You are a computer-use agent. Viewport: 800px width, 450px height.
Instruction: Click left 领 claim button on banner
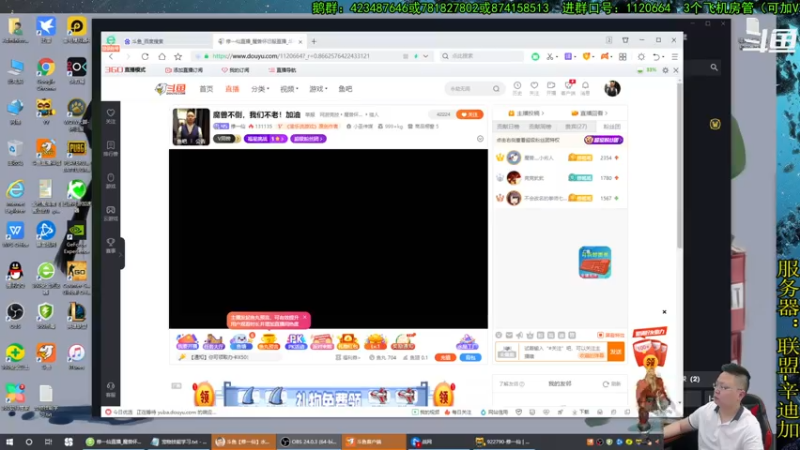pyautogui.click(x=204, y=394)
